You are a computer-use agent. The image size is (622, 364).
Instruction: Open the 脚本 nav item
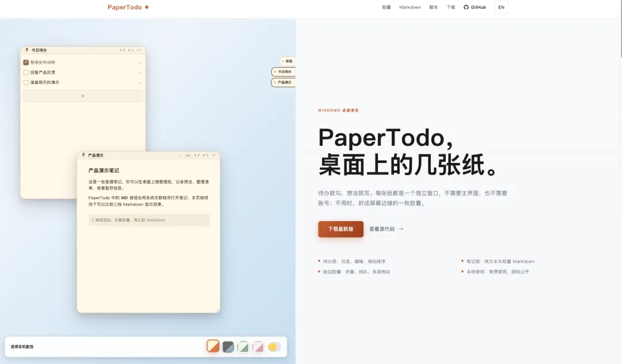[x=434, y=7]
